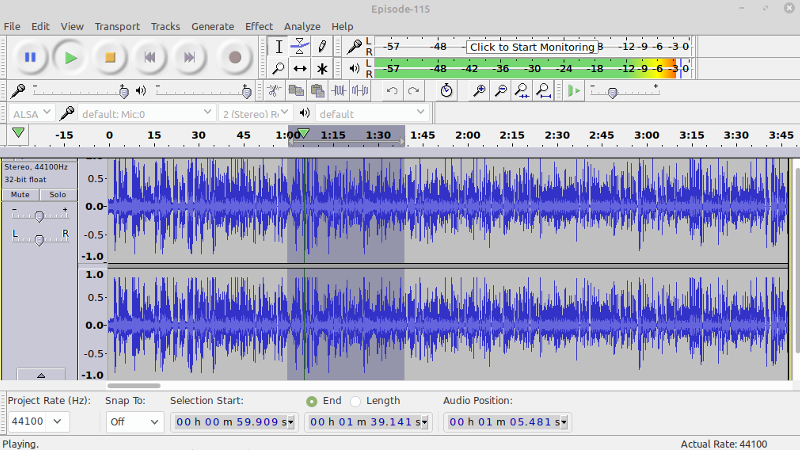Click the Fit Project zoom icon
Viewport: 800px width, 450px height.
click(x=543, y=90)
